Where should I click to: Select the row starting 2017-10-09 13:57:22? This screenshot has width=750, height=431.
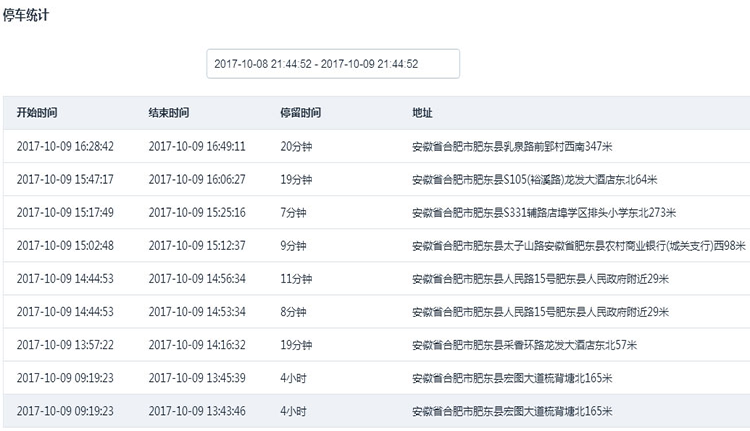coord(376,345)
